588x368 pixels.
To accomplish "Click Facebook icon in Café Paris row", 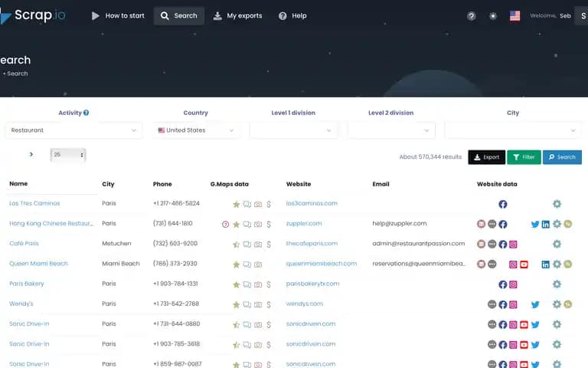I will (x=503, y=244).
